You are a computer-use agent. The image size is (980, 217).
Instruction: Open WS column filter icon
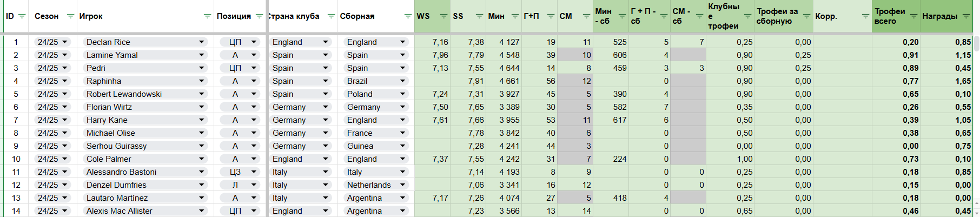(443, 16)
